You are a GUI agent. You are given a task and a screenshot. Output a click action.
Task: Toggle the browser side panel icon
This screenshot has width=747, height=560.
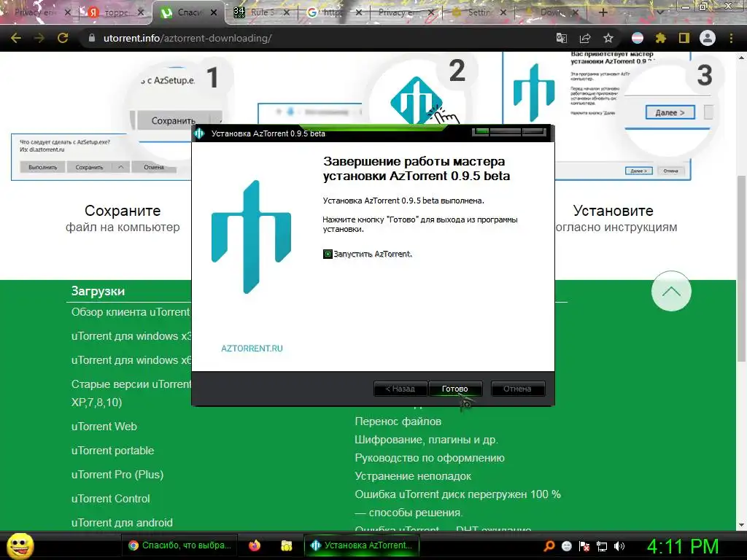684,38
